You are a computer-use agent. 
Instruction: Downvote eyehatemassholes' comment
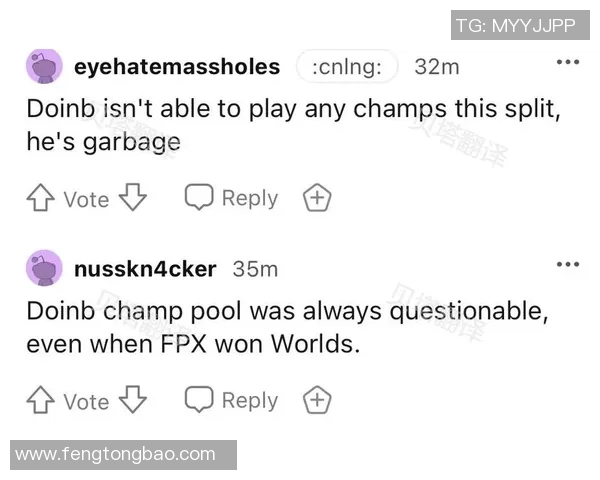point(132,199)
